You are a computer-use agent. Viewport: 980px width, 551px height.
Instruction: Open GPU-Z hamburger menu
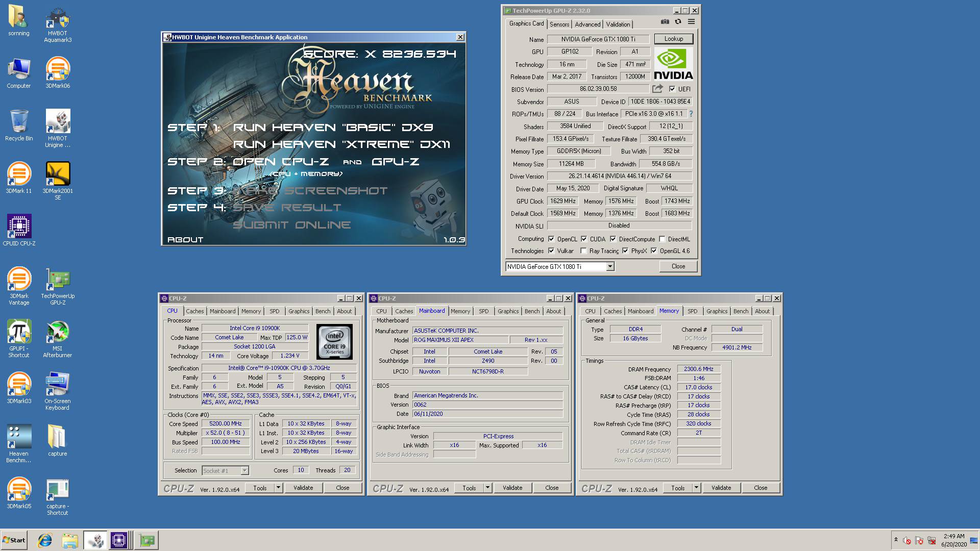click(x=691, y=22)
